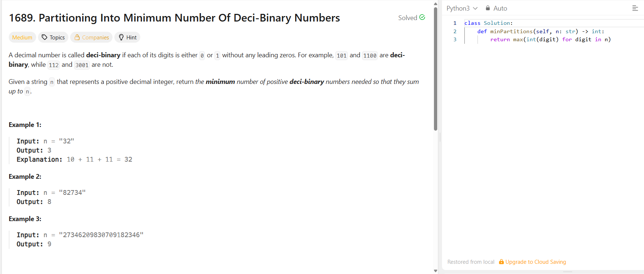Open the Python3 language dropdown
The image size is (644, 274).
pos(462,8)
